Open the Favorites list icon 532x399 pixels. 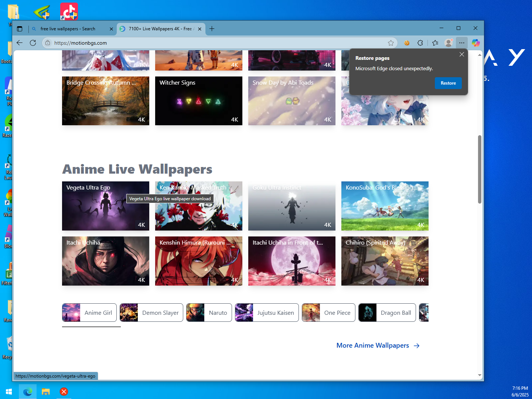[x=435, y=43]
